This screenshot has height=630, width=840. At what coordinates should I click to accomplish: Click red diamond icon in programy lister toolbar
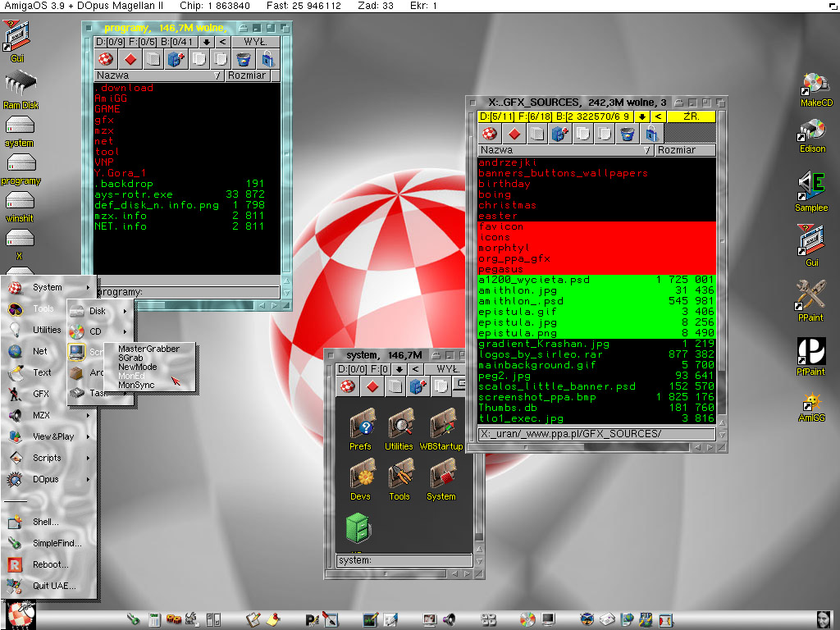(x=130, y=59)
